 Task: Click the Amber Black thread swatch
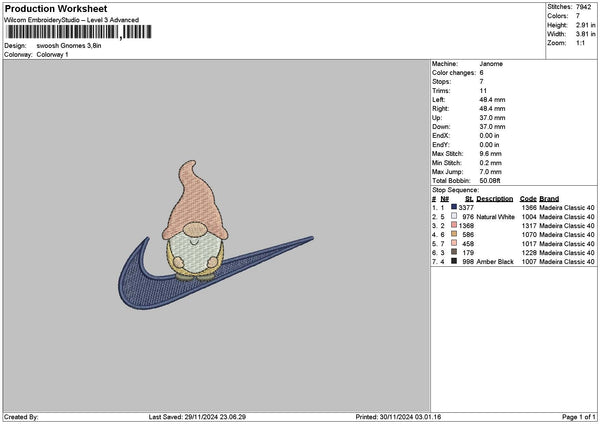point(454,261)
